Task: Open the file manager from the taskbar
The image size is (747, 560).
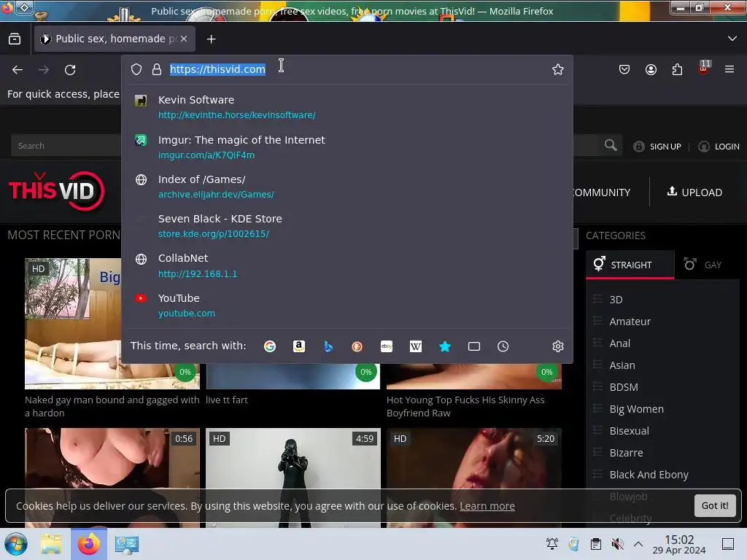Action: (x=51, y=544)
